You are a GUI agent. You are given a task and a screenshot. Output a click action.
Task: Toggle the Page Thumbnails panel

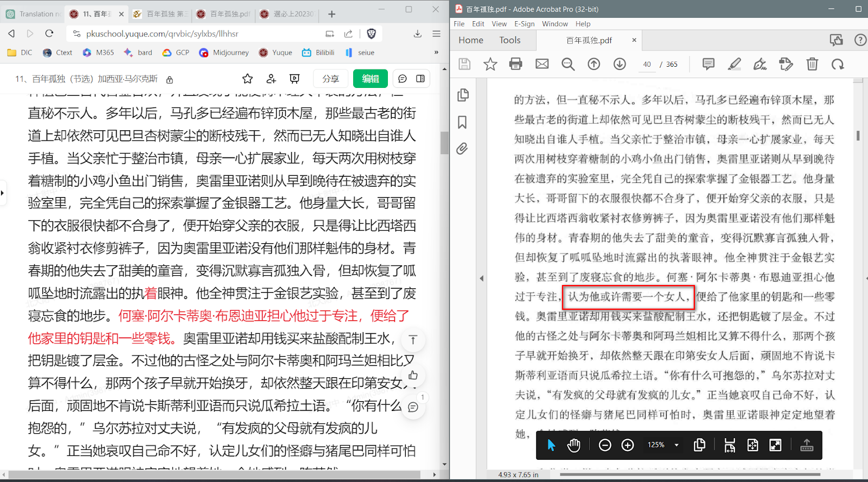[x=463, y=95]
